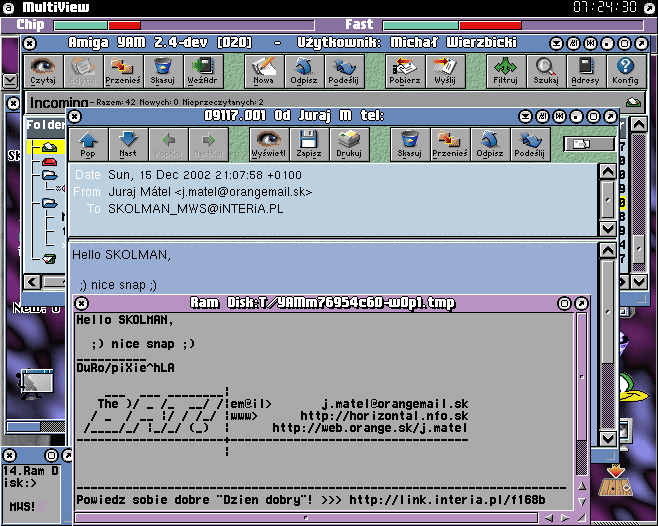658x526 pixels.
Task: Click mail list scroll up arrow
Action: tap(639, 124)
